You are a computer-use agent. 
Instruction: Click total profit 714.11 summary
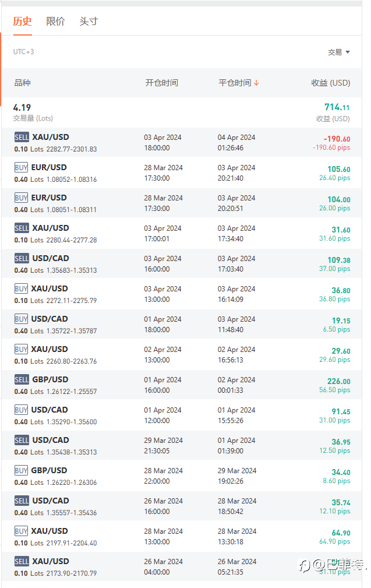click(337, 107)
